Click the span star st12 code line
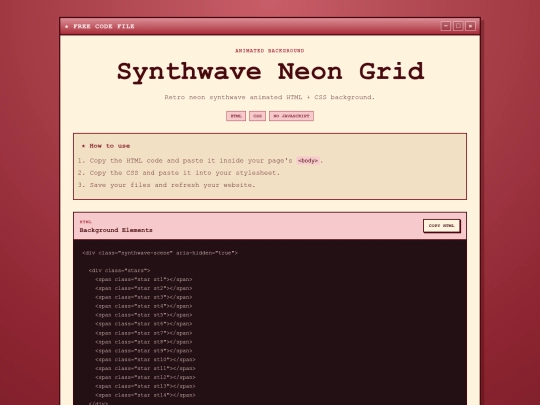The height and width of the screenshot is (405, 540). (x=145, y=377)
